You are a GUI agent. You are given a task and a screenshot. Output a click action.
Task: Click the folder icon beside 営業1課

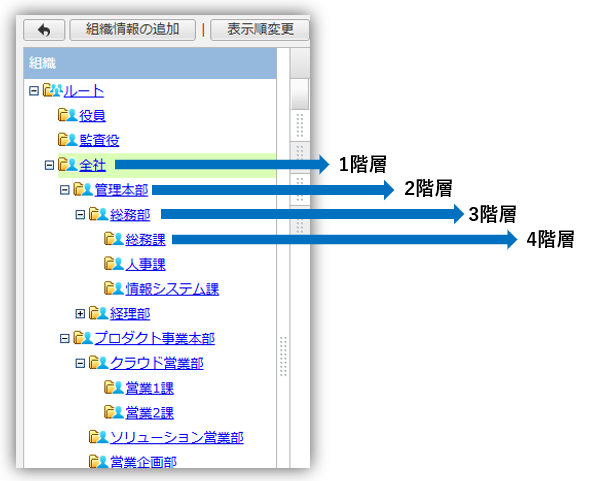click(114, 388)
